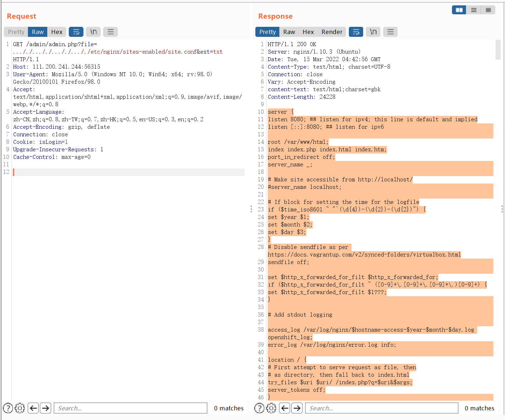
Task: Click into the Response search field
Action: click(x=381, y=408)
